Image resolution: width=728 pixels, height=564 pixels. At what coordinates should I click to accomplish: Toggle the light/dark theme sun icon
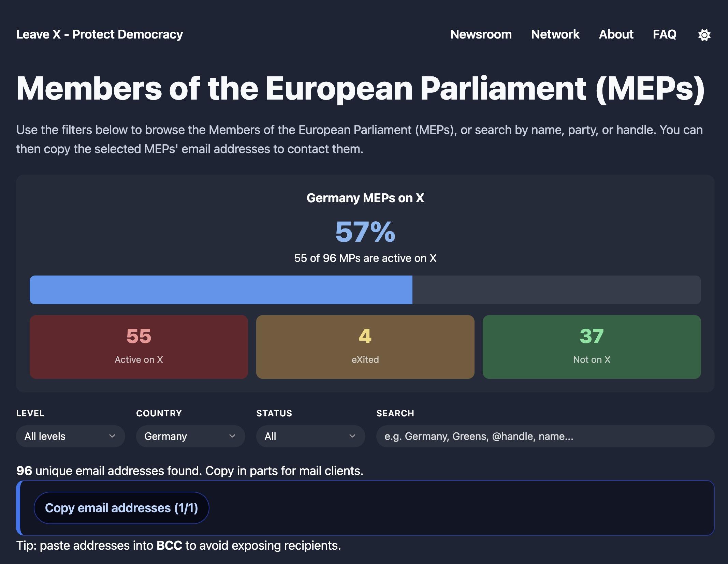coord(704,35)
